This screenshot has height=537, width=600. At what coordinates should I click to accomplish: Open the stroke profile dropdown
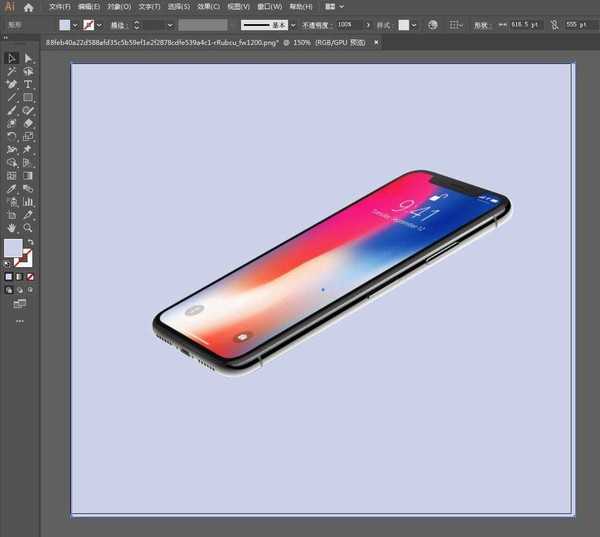pyautogui.click(x=292, y=24)
